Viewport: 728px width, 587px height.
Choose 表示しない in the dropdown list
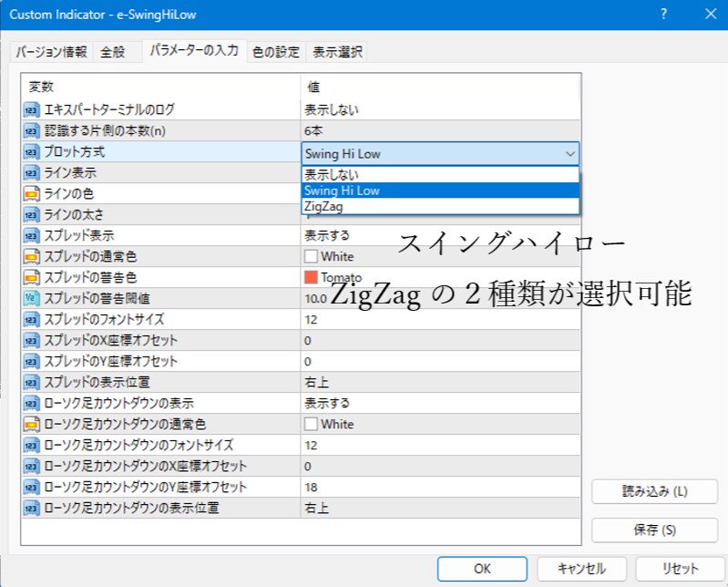[440, 175]
